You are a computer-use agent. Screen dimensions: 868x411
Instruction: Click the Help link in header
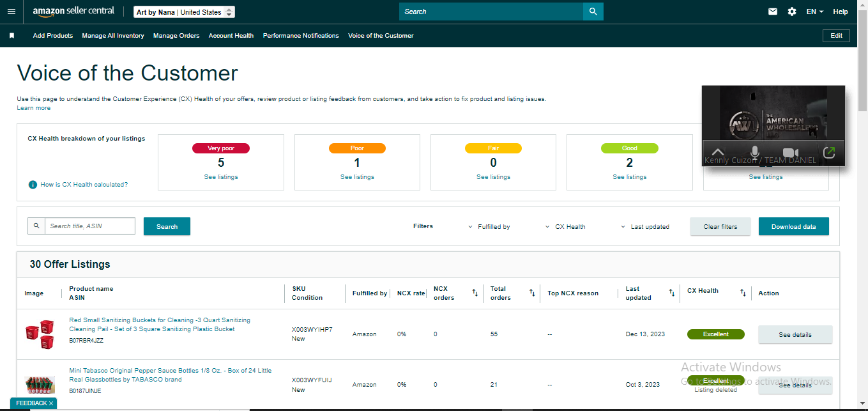[x=841, y=12]
